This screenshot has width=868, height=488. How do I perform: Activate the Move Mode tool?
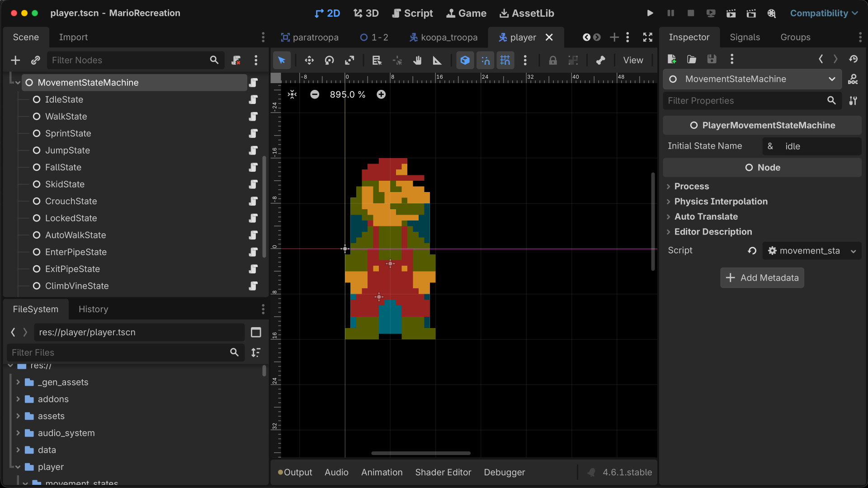pyautogui.click(x=309, y=60)
